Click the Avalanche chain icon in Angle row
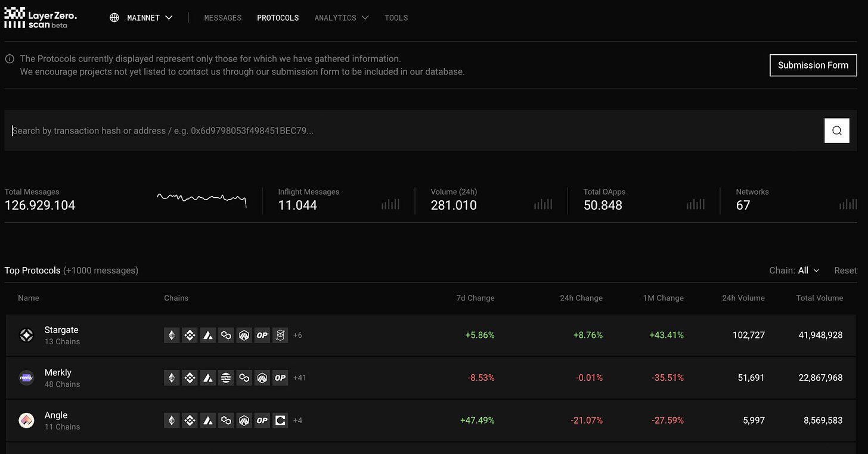 (207, 421)
